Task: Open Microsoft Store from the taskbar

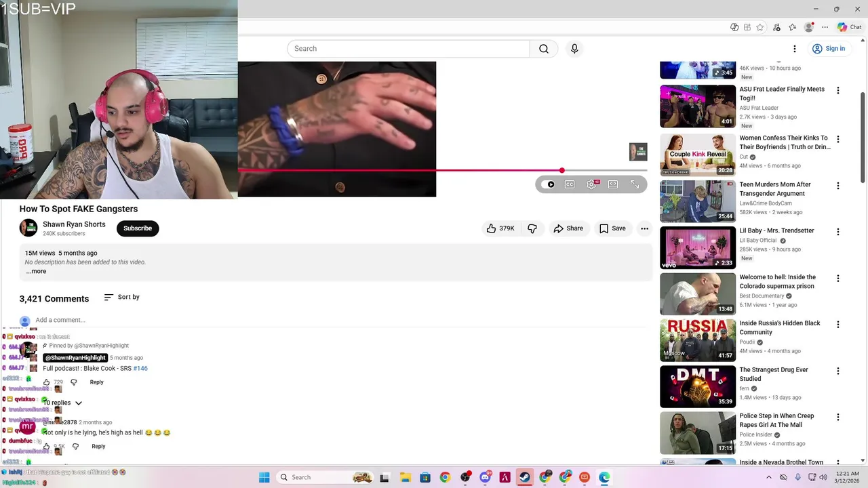Action: pyautogui.click(x=425, y=477)
